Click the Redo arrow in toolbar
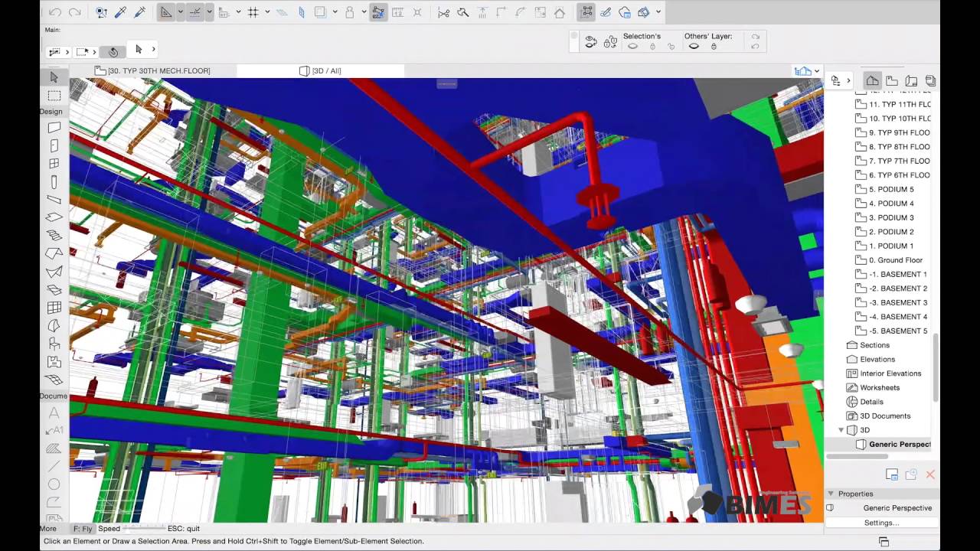Image resolution: width=980 pixels, height=551 pixels. coord(74,12)
